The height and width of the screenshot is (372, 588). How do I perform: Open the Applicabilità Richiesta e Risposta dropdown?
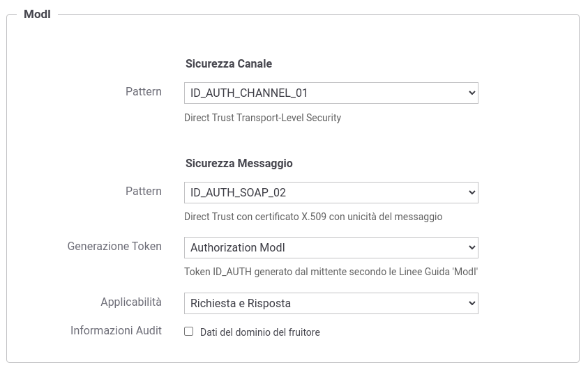331,304
